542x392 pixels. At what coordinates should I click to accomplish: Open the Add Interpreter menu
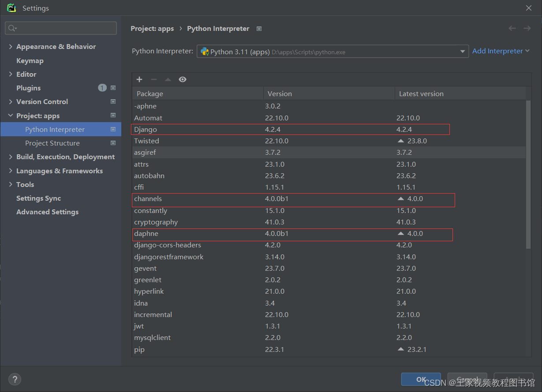tap(501, 51)
